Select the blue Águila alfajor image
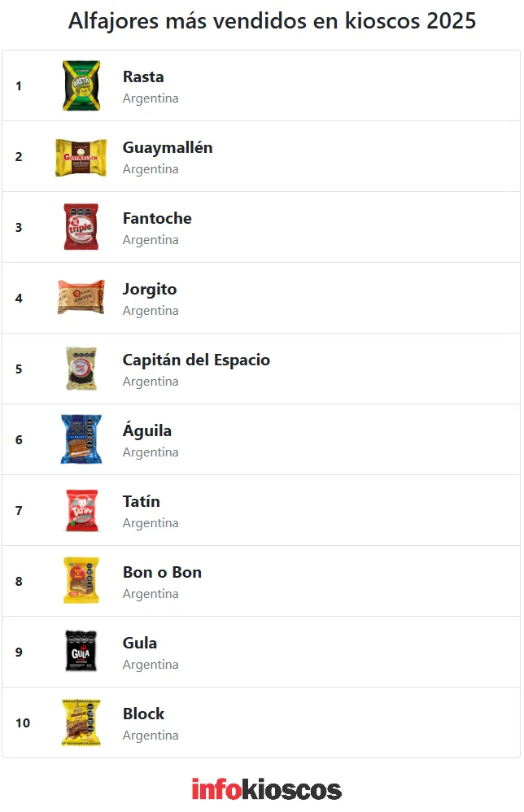 [x=81, y=439]
